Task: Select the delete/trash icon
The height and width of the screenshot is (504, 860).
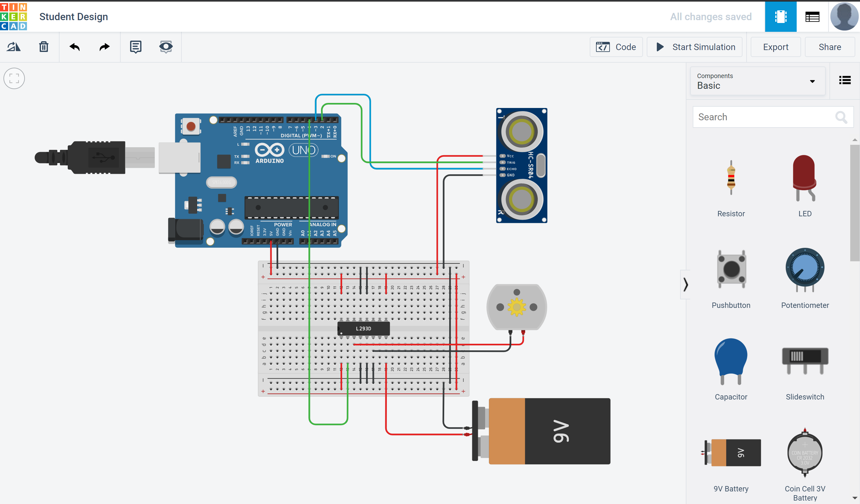Action: point(43,46)
